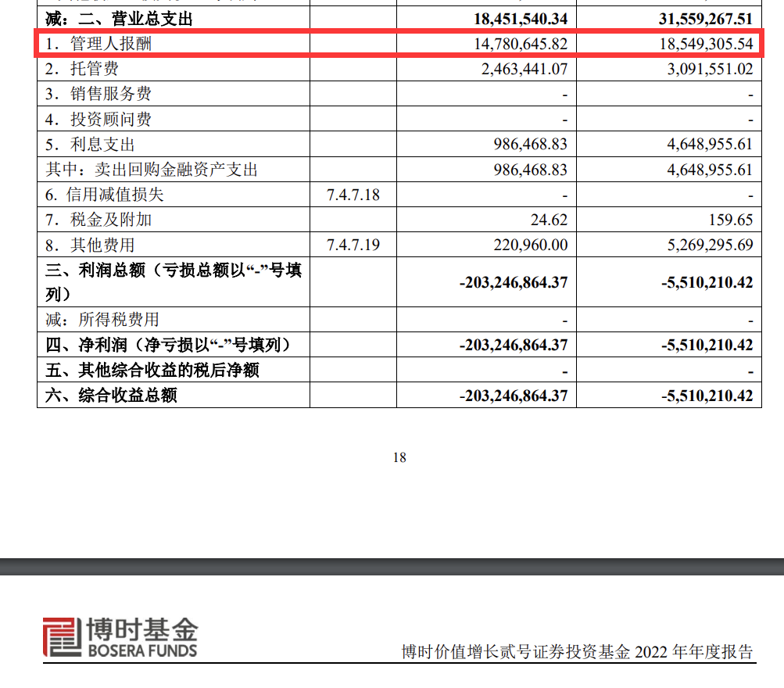Viewport: 784px width, 688px height.
Task: Click the value 2,463,441.07
Action: click(524, 69)
